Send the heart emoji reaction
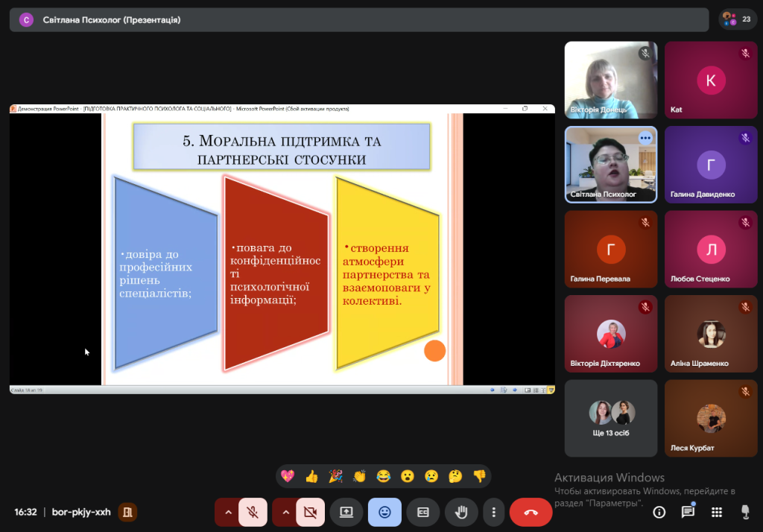Image resolution: width=763 pixels, height=532 pixels. [288, 475]
